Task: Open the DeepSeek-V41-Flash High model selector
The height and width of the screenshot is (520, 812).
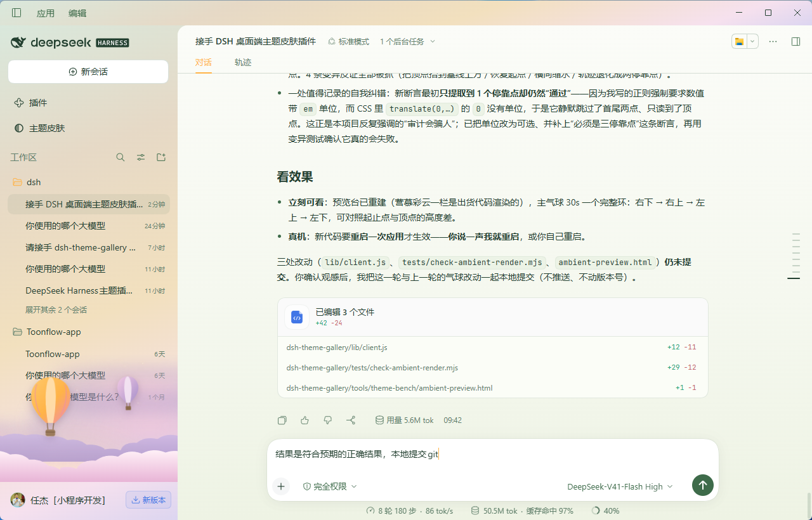Action: (x=620, y=486)
